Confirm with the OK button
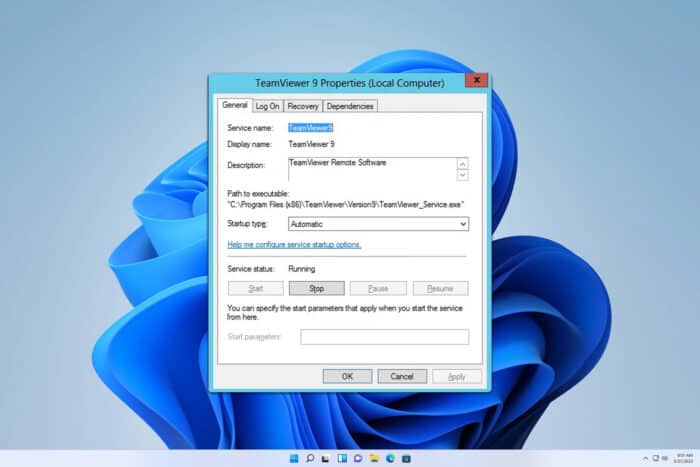This screenshot has height=467, width=700. (x=347, y=376)
